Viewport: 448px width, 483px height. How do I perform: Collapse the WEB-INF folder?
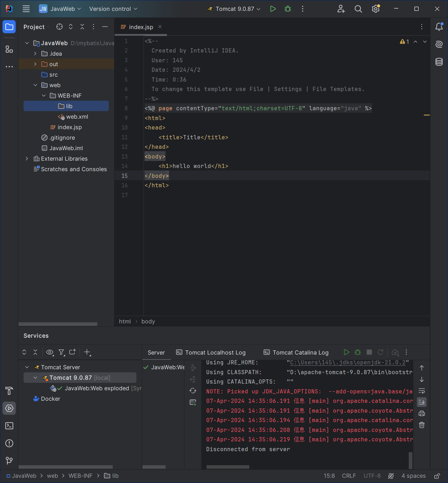pyautogui.click(x=44, y=96)
